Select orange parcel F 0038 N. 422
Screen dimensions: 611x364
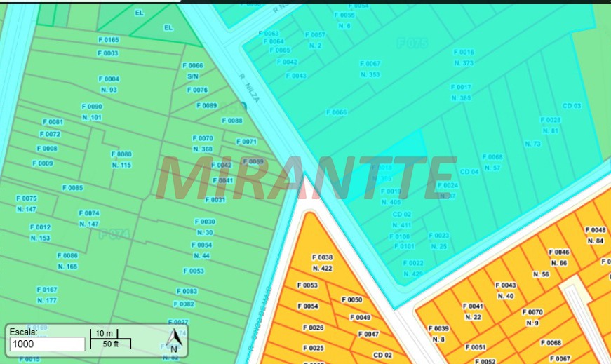click(x=322, y=262)
